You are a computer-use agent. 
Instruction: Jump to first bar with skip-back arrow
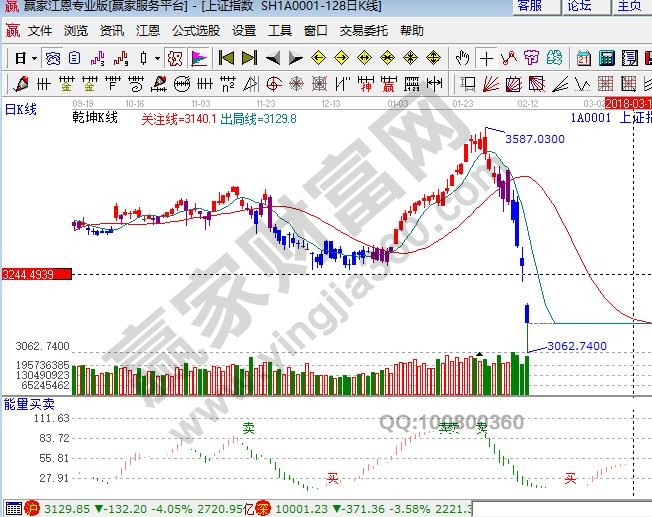(x=227, y=57)
